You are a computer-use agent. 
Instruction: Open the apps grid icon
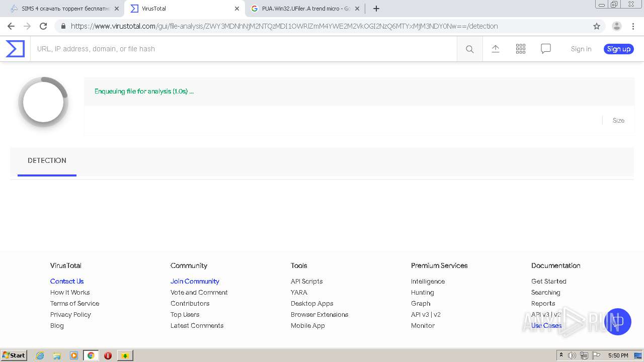(x=521, y=49)
